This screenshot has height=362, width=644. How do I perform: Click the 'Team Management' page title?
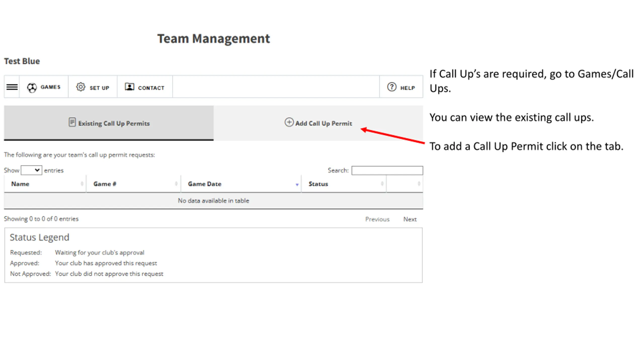point(214,39)
